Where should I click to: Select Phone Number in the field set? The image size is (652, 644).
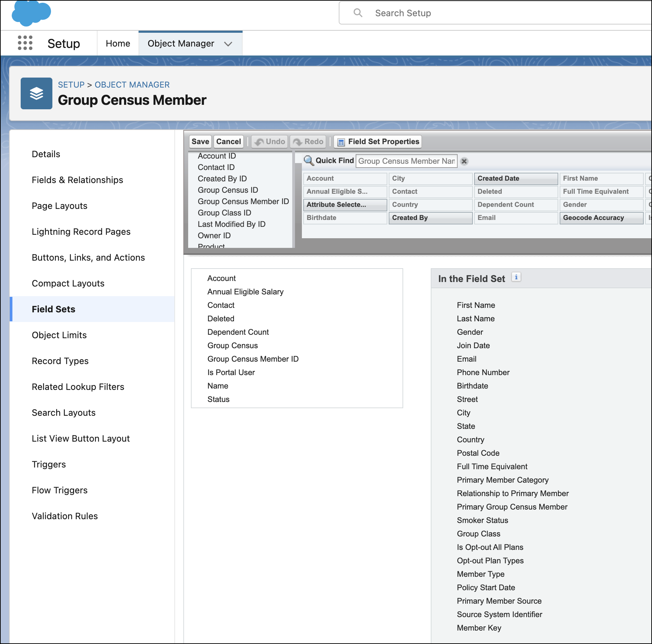pos(483,372)
